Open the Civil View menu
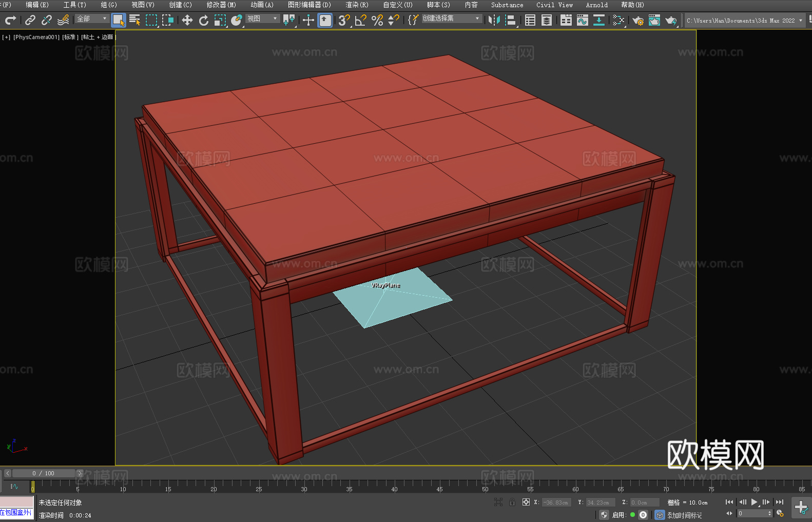 pos(554,5)
